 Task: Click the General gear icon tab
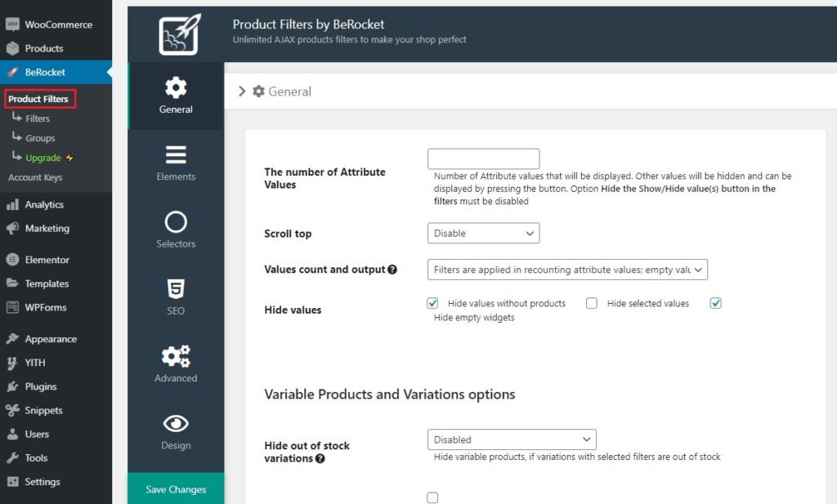[176, 87]
